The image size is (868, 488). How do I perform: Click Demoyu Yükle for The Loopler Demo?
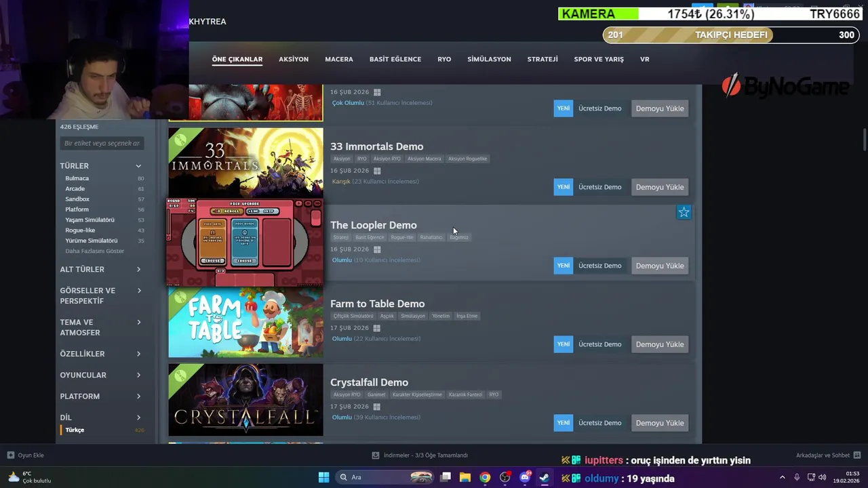click(x=660, y=266)
